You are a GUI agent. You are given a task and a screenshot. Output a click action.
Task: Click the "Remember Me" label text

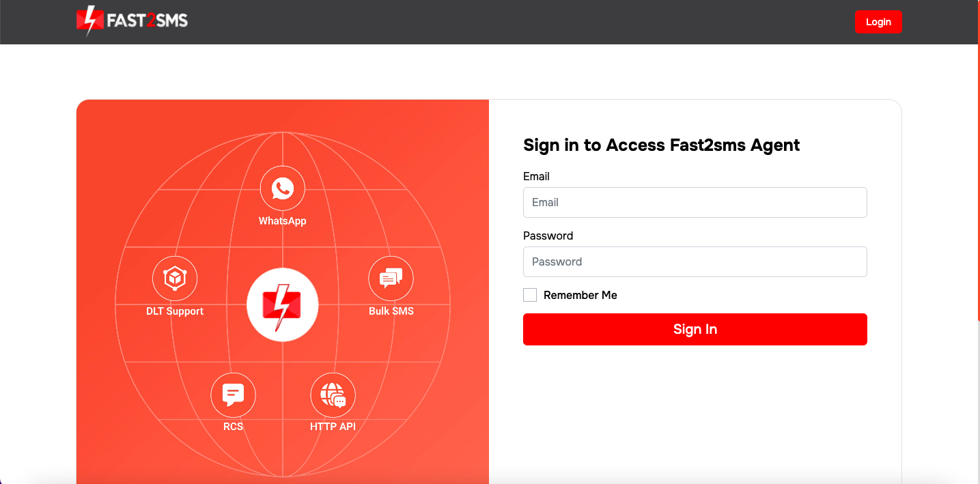click(580, 295)
